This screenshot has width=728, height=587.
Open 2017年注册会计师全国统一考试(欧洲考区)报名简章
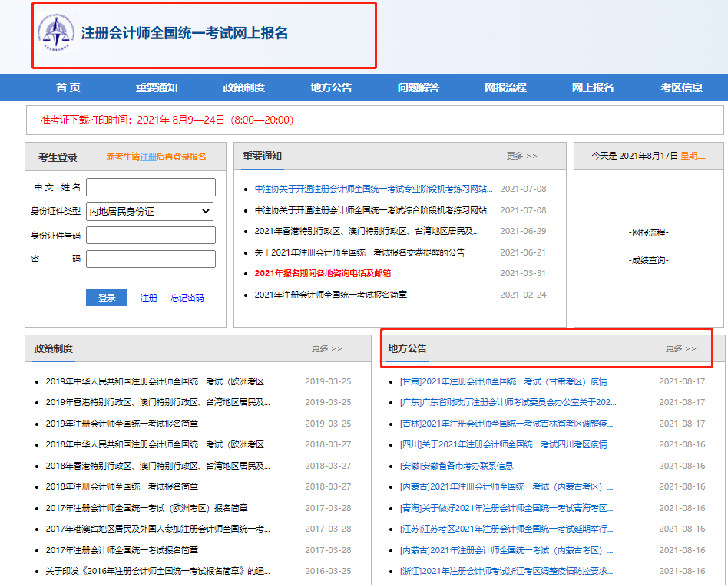click(x=147, y=508)
